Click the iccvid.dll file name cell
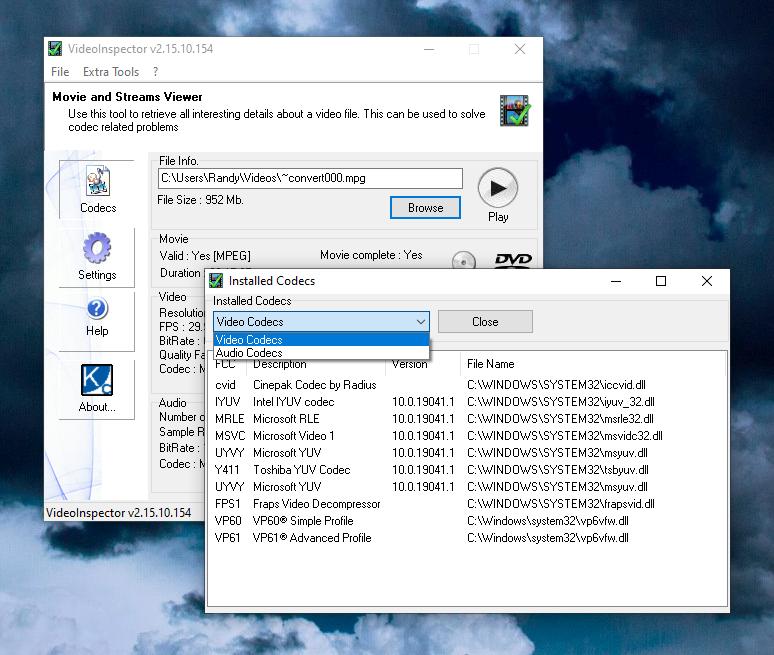 pyautogui.click(x=556, y=385)
